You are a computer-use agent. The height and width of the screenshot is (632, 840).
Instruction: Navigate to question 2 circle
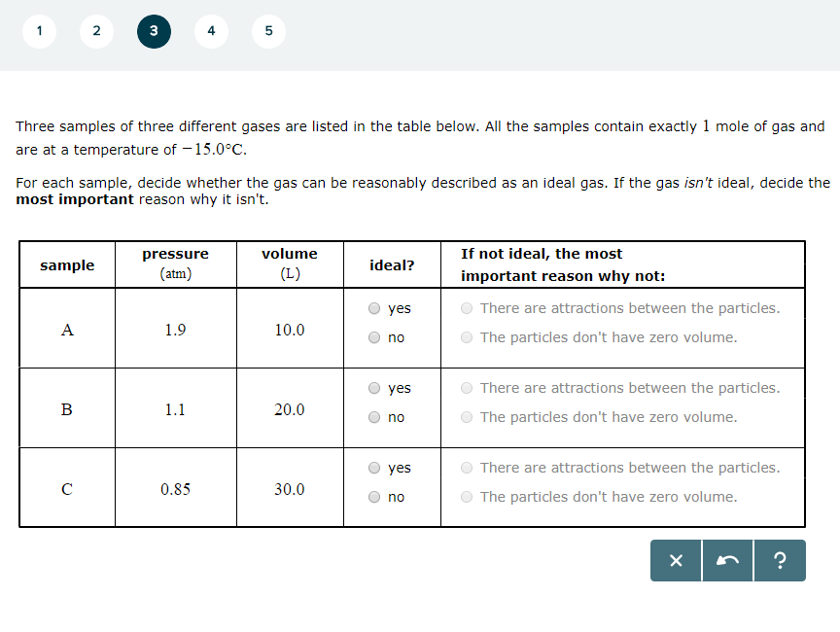[96, 30]
